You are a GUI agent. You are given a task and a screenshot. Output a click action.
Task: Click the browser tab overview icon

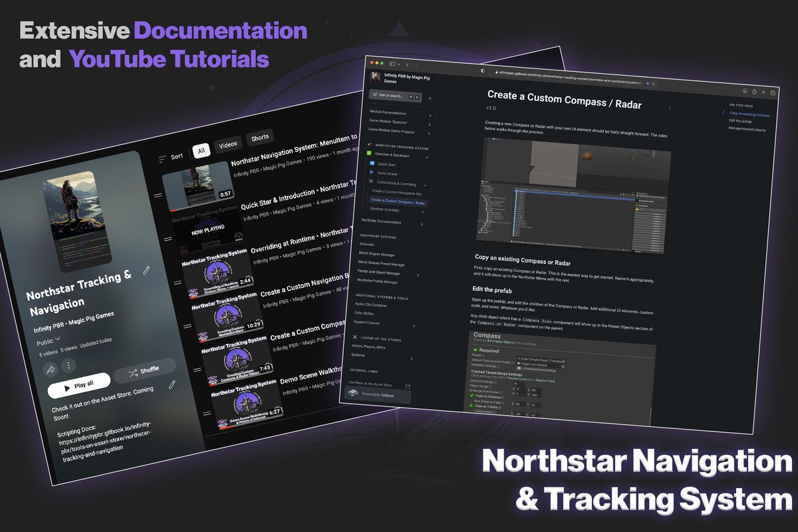pos(772,92)
